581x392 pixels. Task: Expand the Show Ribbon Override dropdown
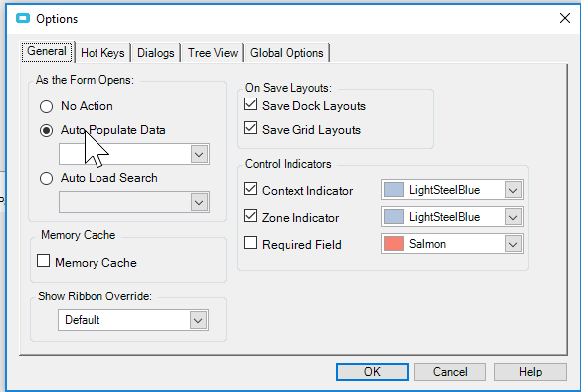(x=198, y=320)
